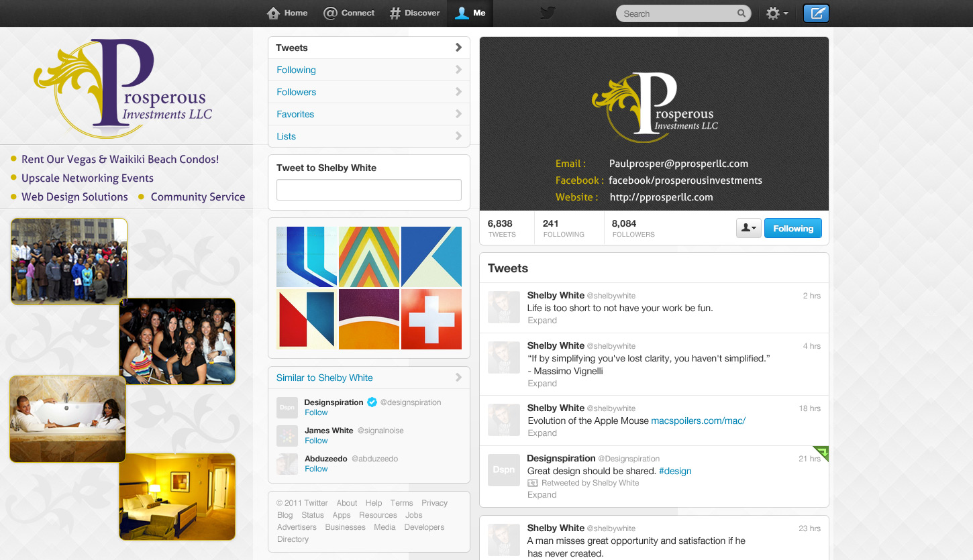Click the Terms footer link
This screenshot has height=560, width=973.
pyautogui.click(x=401, y=503)
